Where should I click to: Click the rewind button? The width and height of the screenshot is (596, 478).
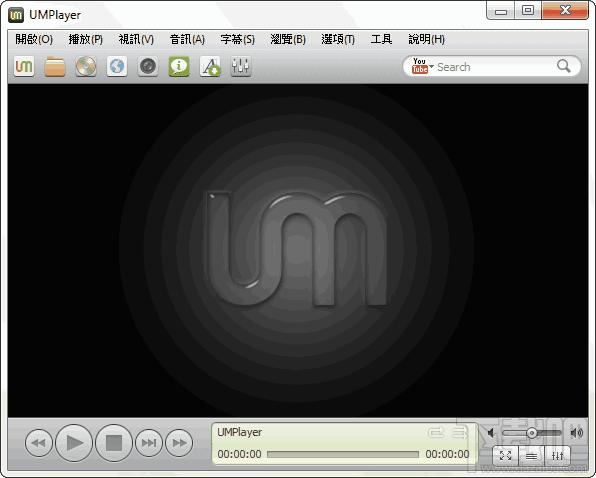39,443
